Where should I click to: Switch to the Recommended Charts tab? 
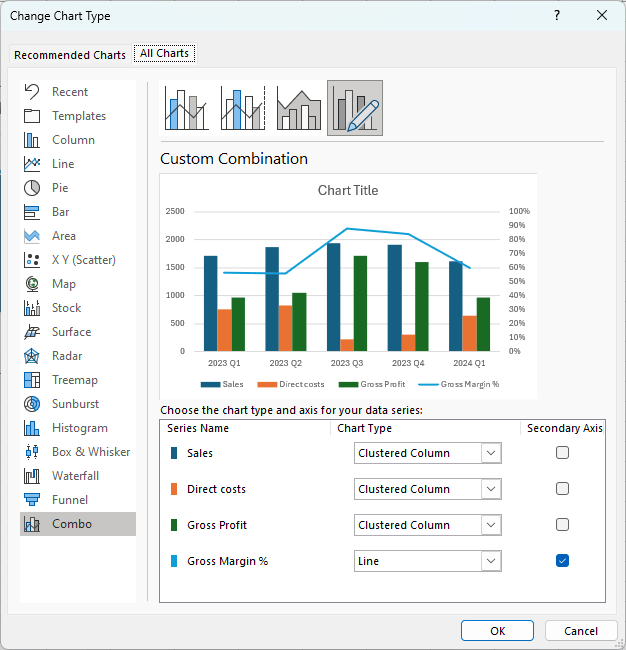pos(70,55)
